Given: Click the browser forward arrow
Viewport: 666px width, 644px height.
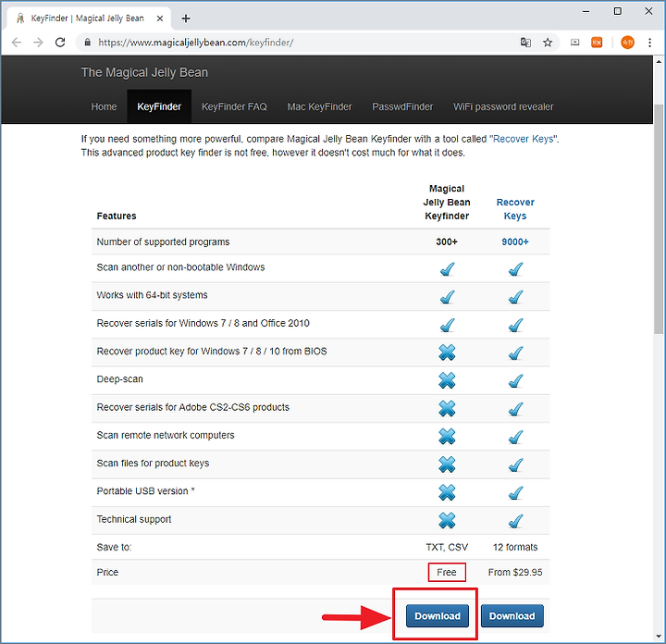Looking at the screenshot, I should [x=38, y=42].
